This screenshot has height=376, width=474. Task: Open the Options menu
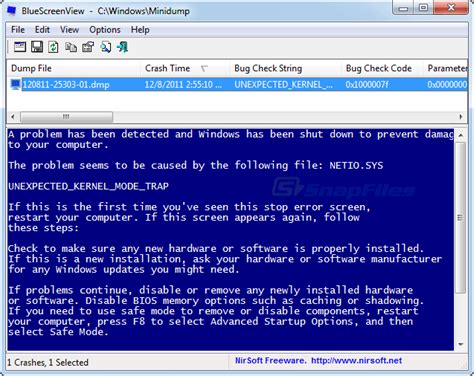tap(105, 30)
